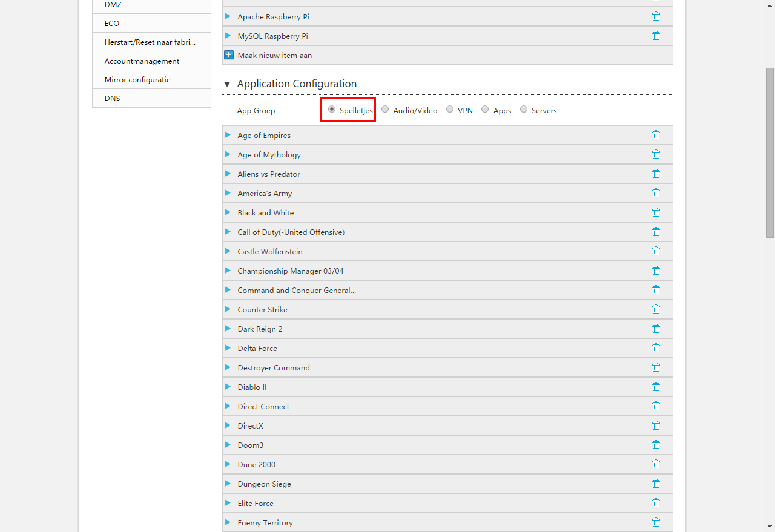Viewport: 775px width, 532px height.
Task: Expand the Age of Mythology row
Action: pyautogui.click(x=228, y=154)
